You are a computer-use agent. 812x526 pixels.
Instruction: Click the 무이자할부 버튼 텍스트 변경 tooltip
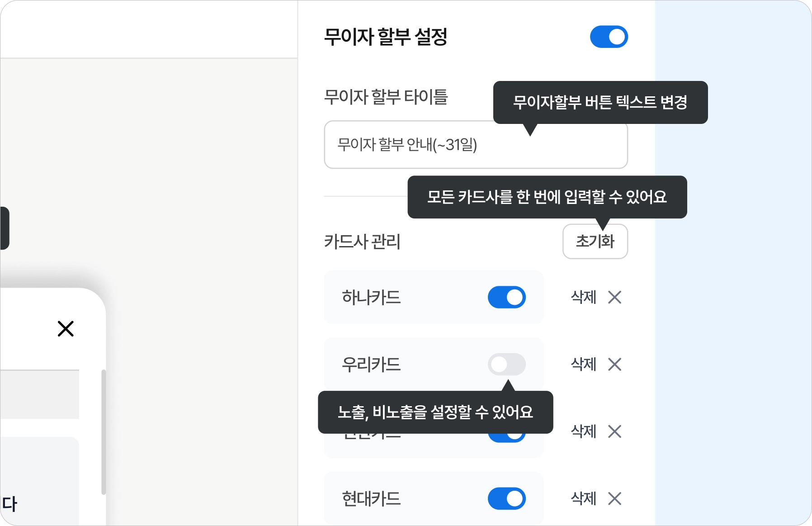tap(600, 102)
